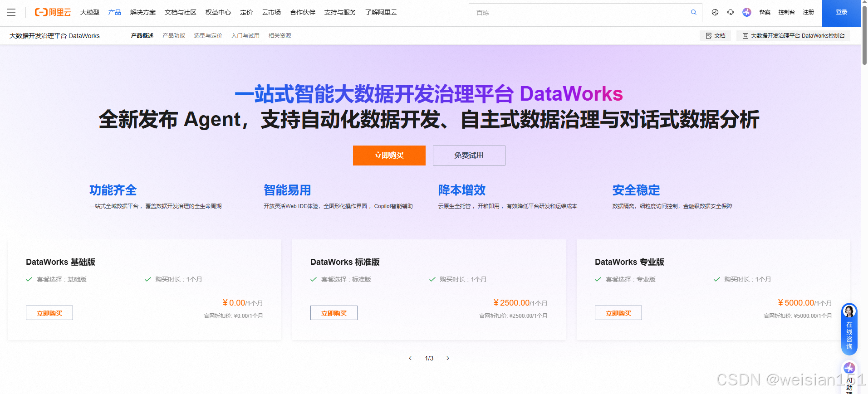
Task: Open the 合作伙伴 menu
Action: [x=303, y=12]
